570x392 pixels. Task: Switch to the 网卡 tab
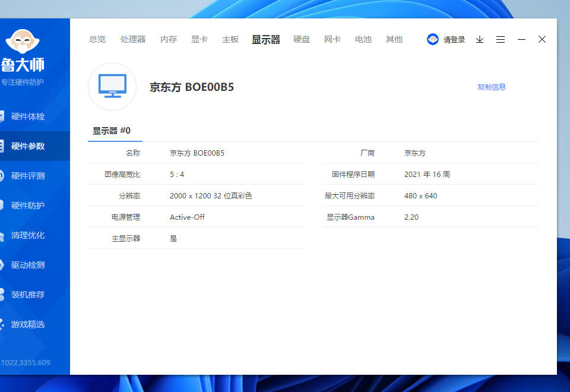click(332, 39)
